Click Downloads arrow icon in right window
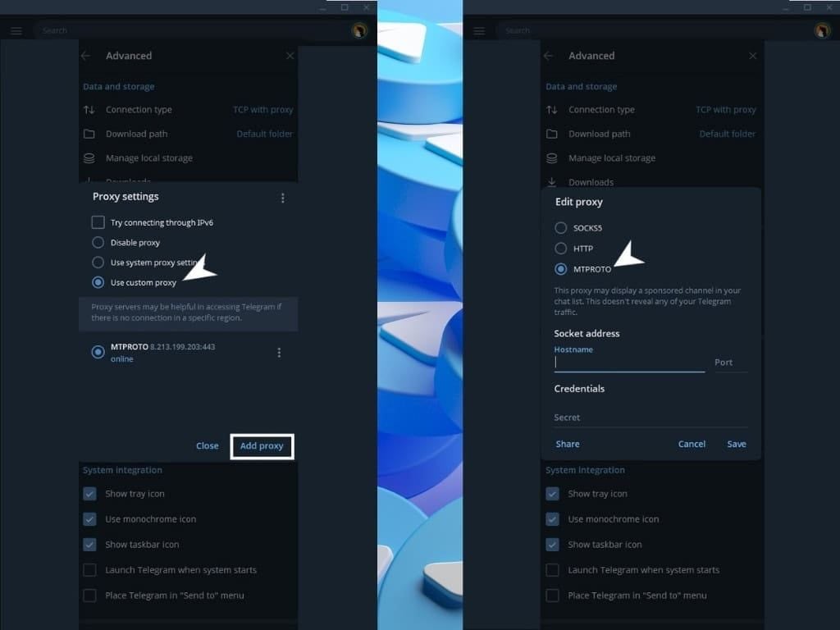 click(552, 182)
